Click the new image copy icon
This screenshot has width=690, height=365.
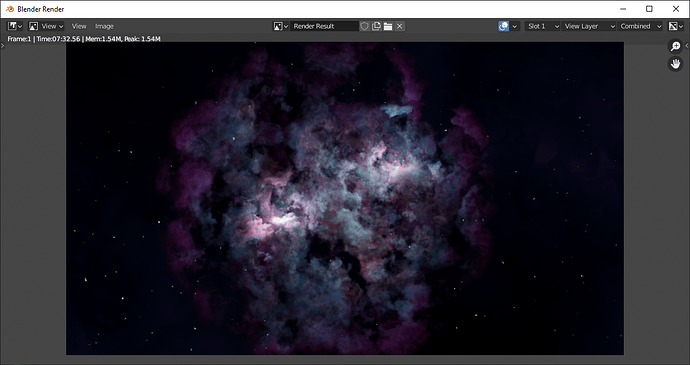[x=376, y=26]
